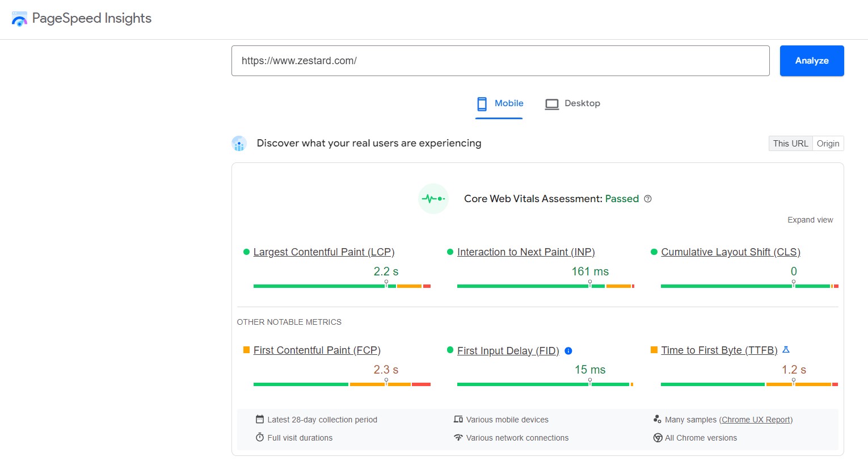This screenshot has height=469, width=868.
Task: Click the First Input Delay info icon
Action: click(x=568, y=351)
